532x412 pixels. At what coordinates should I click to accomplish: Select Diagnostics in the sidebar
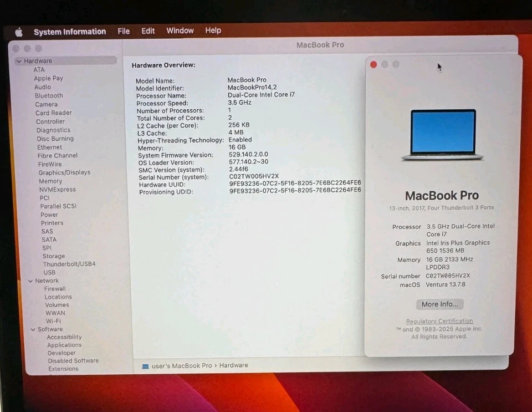(54, 130)
